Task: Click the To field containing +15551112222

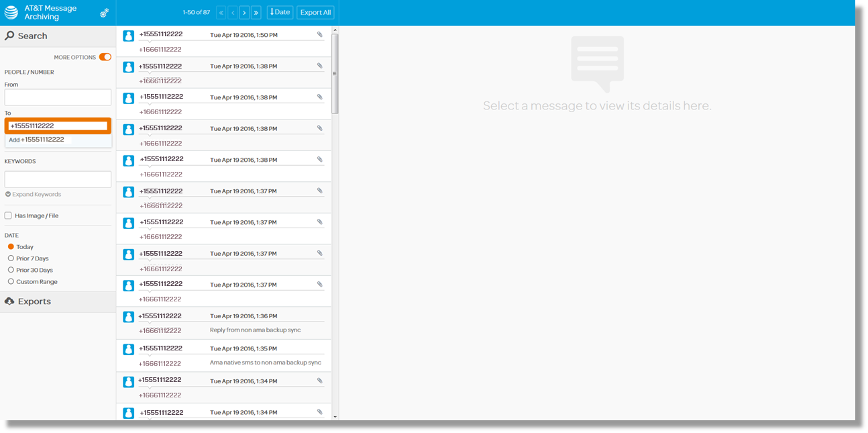Action: 58,126
